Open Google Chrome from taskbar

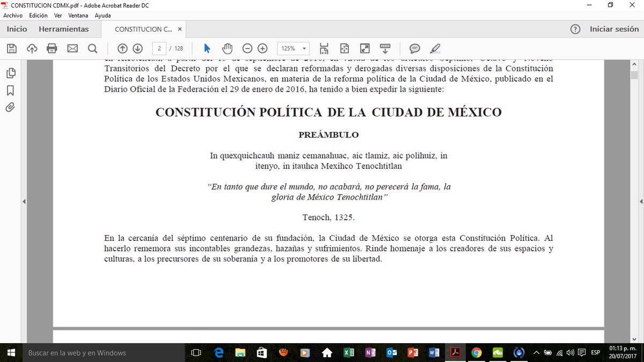477,352
